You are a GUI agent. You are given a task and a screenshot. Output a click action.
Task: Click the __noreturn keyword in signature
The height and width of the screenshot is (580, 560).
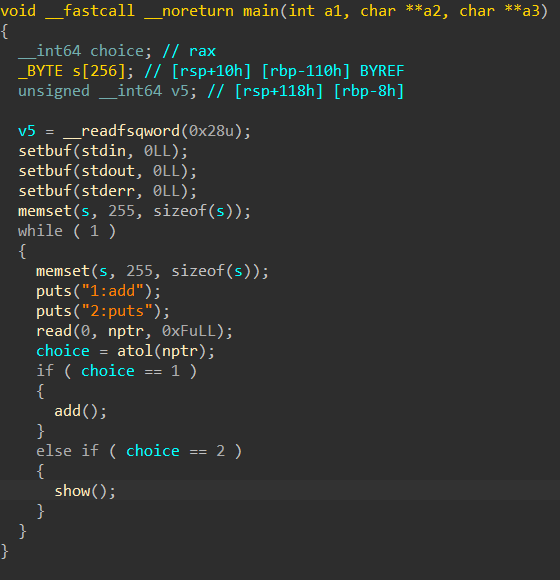point(189,11)
